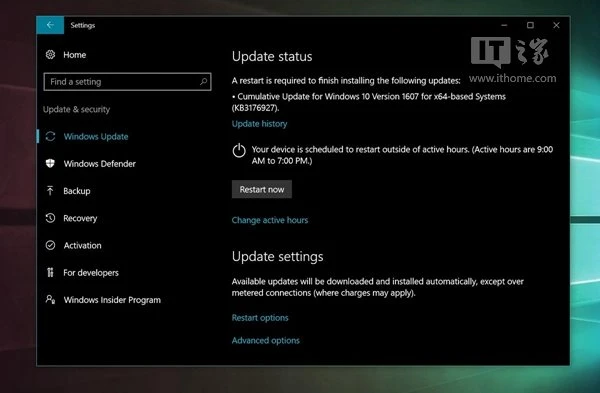Click the Home gear icon

(x=50, y=55)
